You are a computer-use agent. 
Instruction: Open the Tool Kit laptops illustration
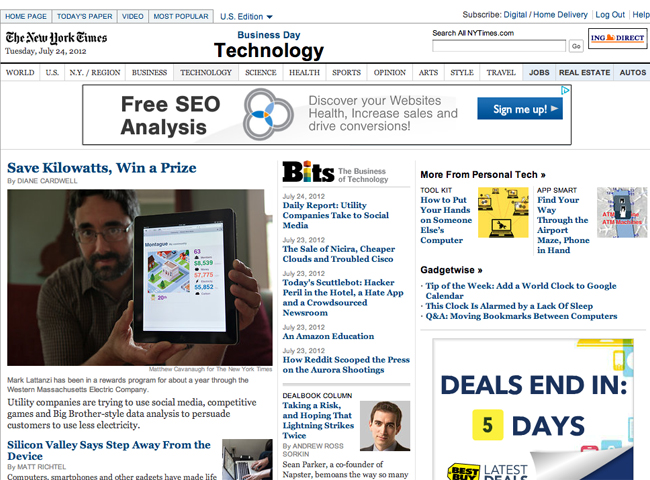tap(503, 212)
